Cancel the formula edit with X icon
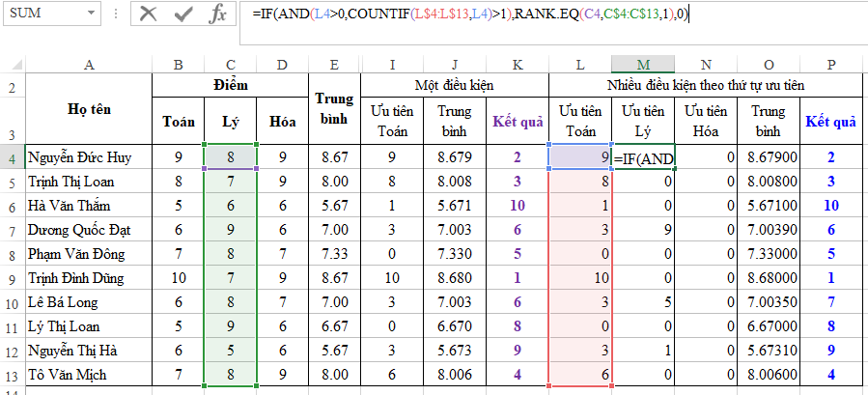The image size is (868, 395). coord(148,14)
